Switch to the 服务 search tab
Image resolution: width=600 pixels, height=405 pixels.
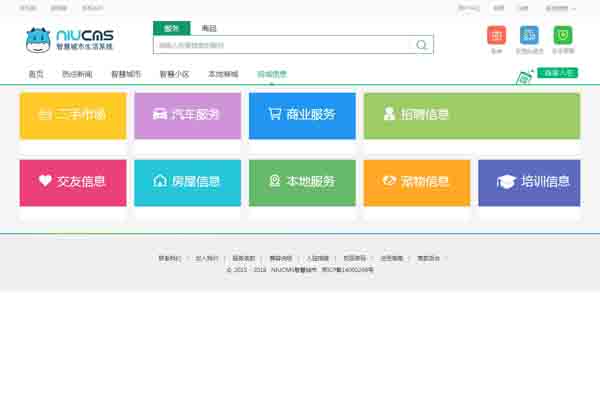coord(171,28)
